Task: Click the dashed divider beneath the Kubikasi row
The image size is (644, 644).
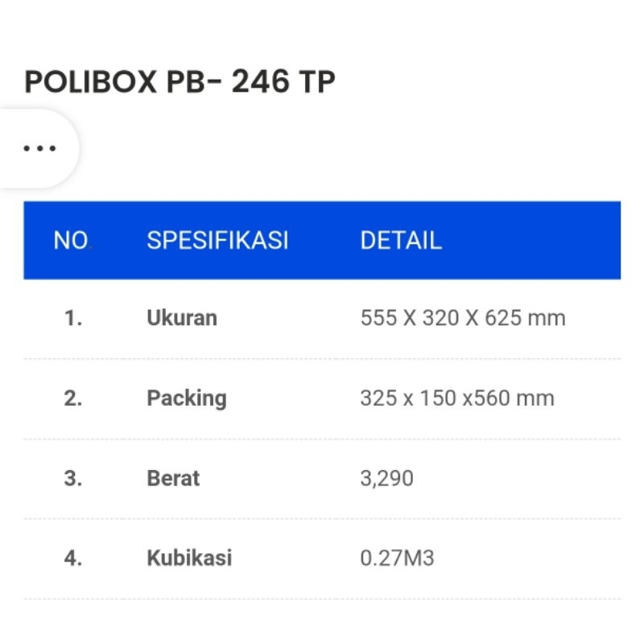Action: click(322, 599)
